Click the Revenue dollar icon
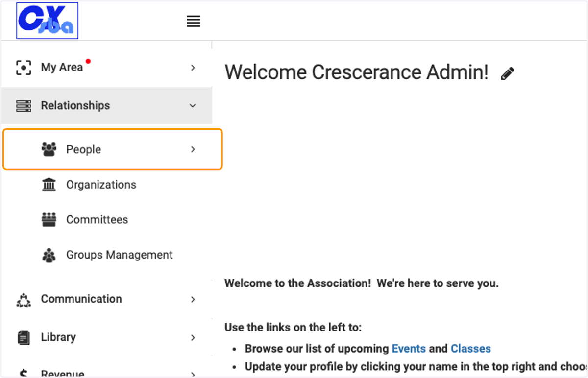Screen dimensions: 588x378 (x=24, y=373)
